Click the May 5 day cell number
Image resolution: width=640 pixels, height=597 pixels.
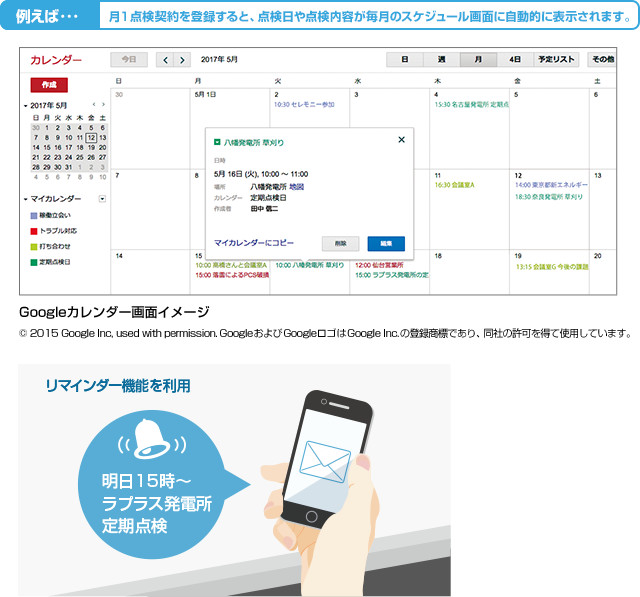tap(516, 95)
